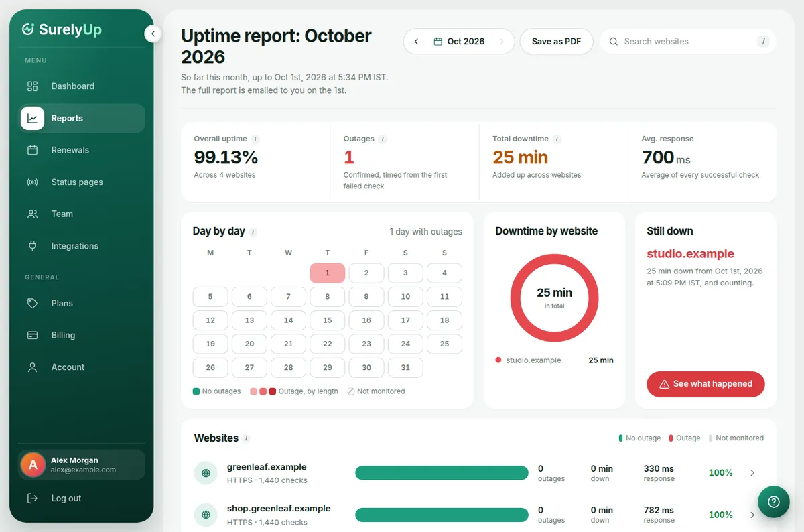Click the Plans tag icon
Screen dimensions: 804x532
[32, 304]
